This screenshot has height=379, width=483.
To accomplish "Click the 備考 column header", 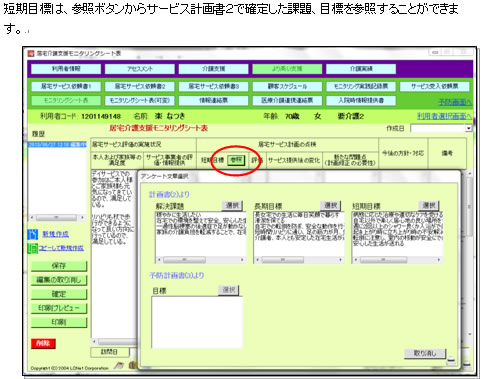I will tap(447, 153).
